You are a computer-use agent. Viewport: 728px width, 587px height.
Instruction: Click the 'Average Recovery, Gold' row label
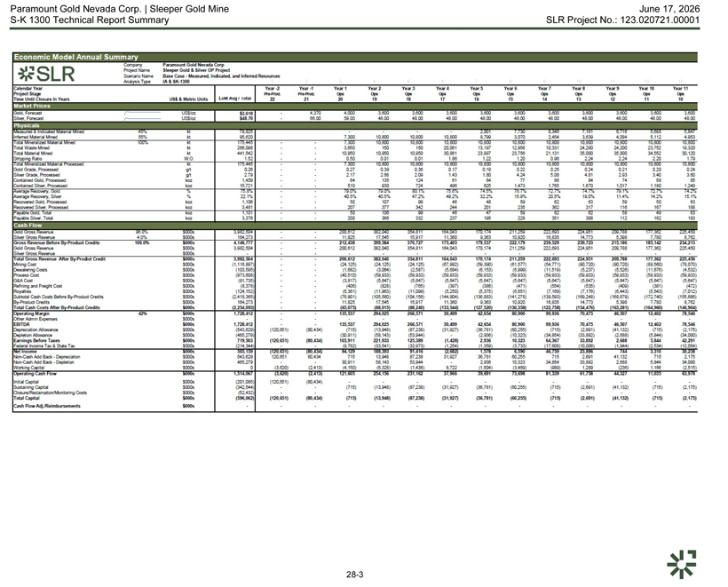(36, 191)
